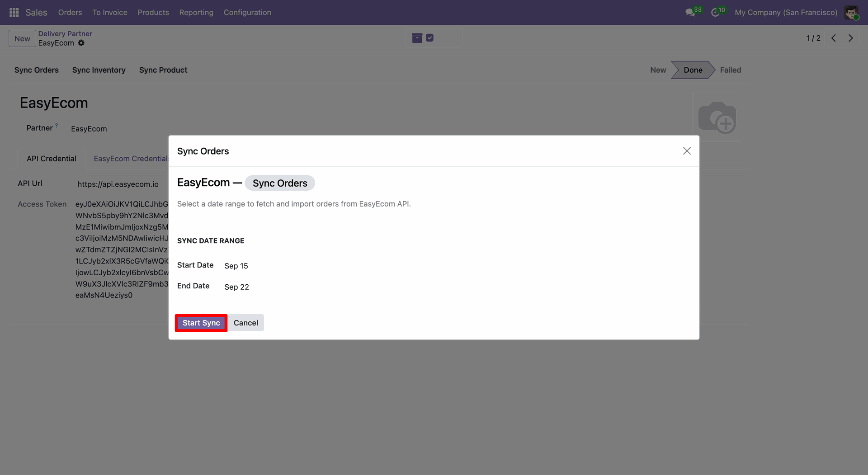
Task: Click the Partner field EasyEcom value
Action: [x=89, y=129]
